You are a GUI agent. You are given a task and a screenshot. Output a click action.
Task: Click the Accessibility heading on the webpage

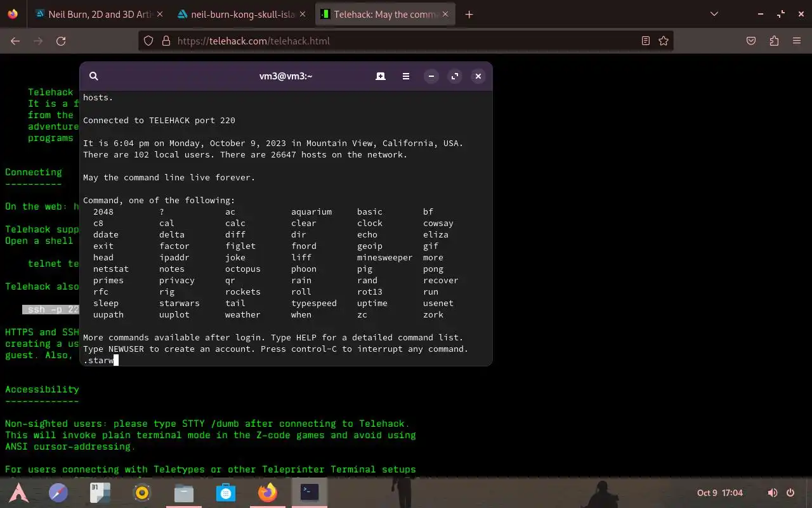coord(42,389)
